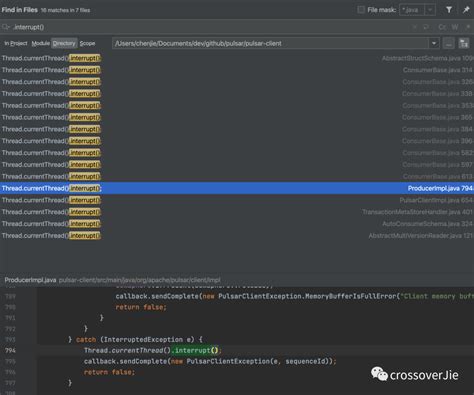
Task: Toggle Regex search option icon
Action: coord(467,27)
